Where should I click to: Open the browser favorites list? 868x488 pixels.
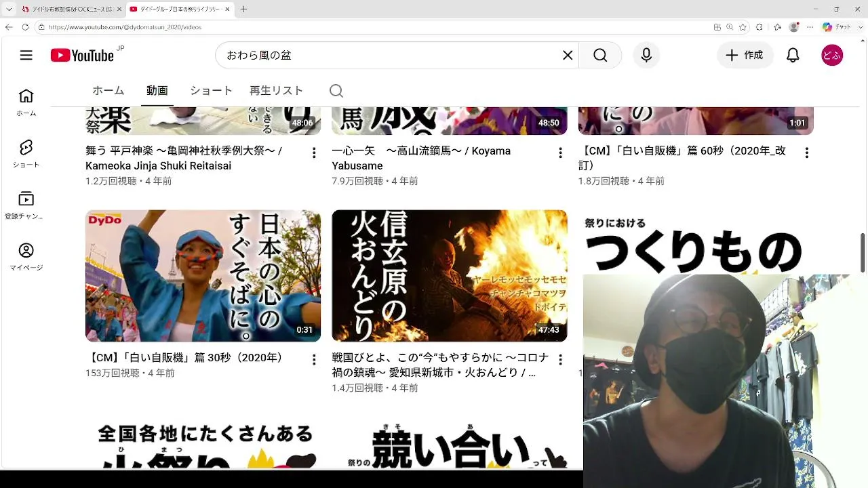776,27
